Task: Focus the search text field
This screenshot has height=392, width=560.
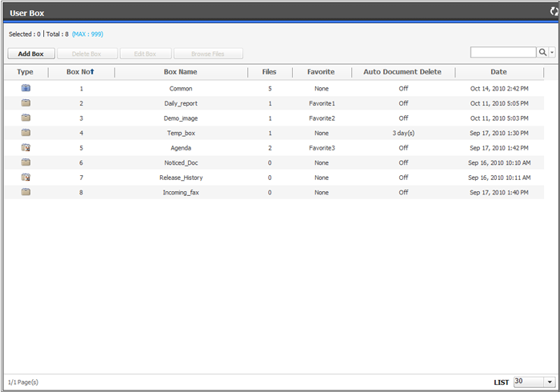Action: coord(502,53)
